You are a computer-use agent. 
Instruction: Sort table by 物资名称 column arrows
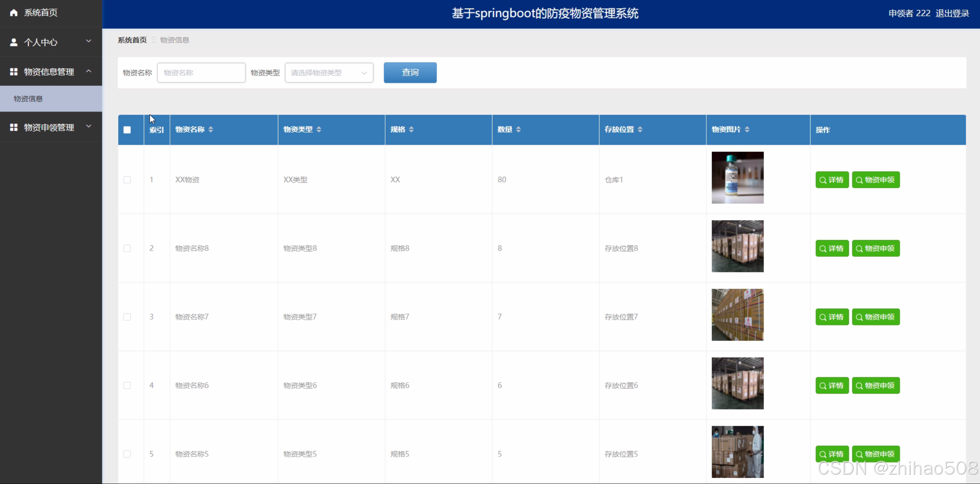(x=211, y=129)
